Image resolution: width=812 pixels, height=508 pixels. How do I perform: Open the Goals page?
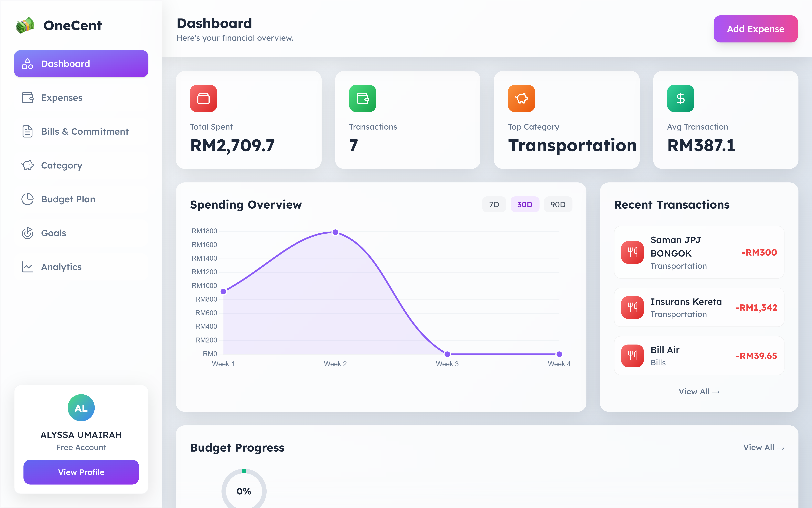coord(81,233)
